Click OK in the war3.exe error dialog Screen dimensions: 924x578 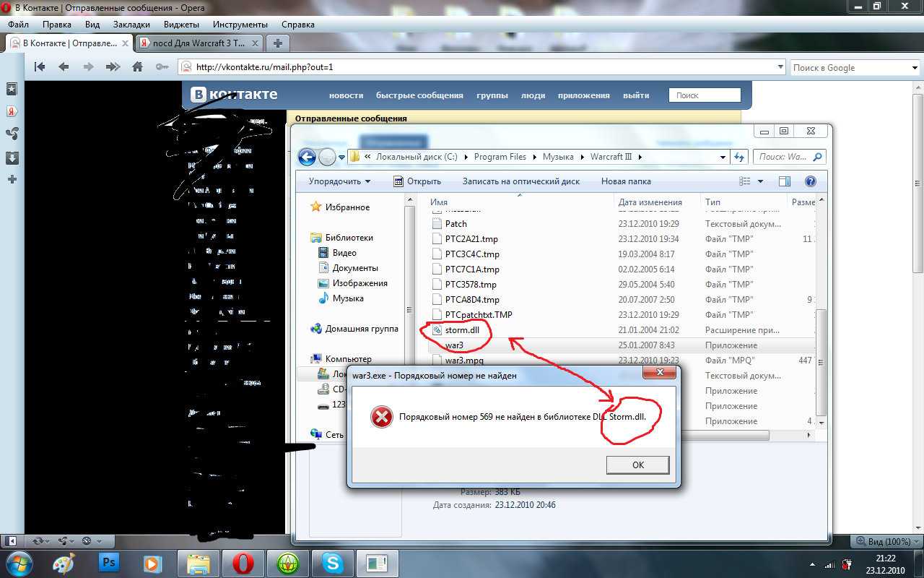point(637,465)
